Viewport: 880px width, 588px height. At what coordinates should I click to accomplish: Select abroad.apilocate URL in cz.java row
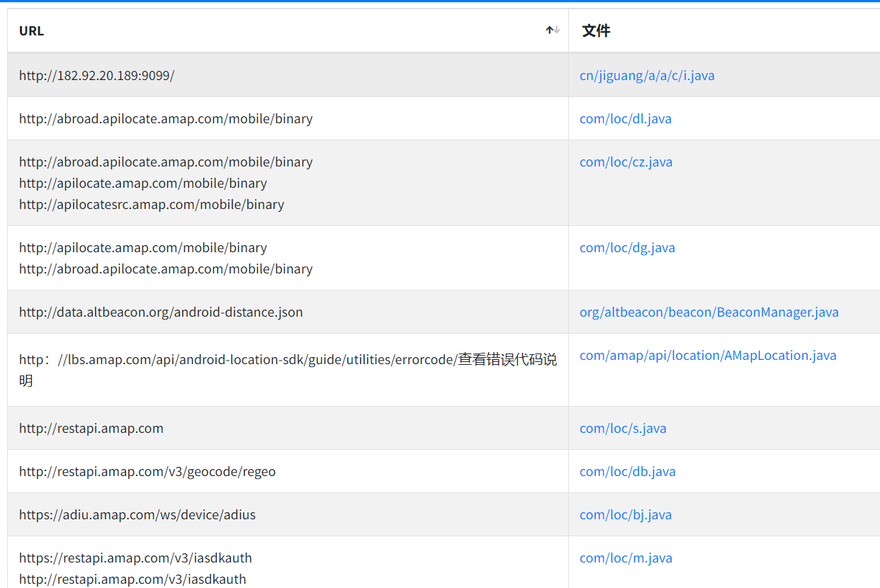click(x=166, y=162)
